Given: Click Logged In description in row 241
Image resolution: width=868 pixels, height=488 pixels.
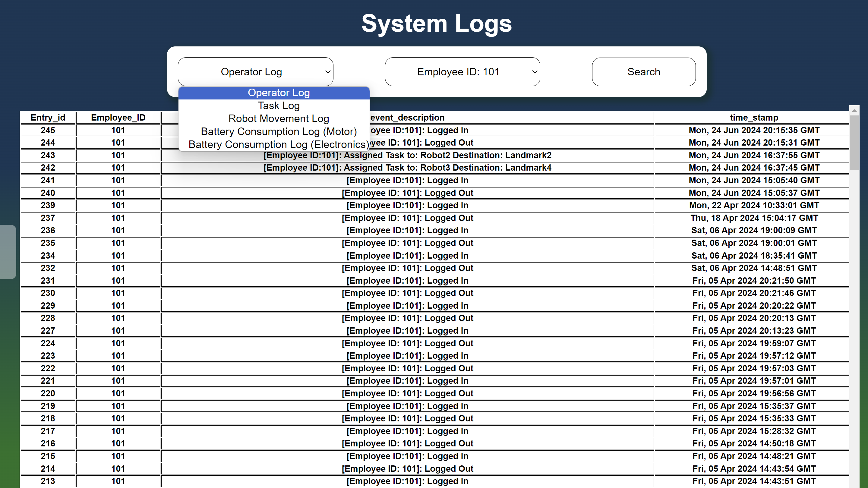Looking at the screenshot, I should pyautogui.click(x=407, y=181).
